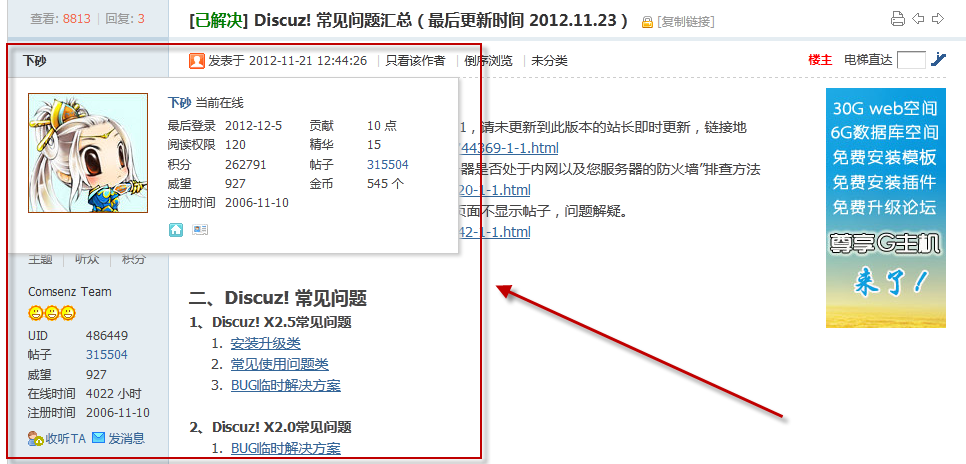Click the orange author icon before 发表于
This screenshot has height=464, width=966.
point(197,61)
